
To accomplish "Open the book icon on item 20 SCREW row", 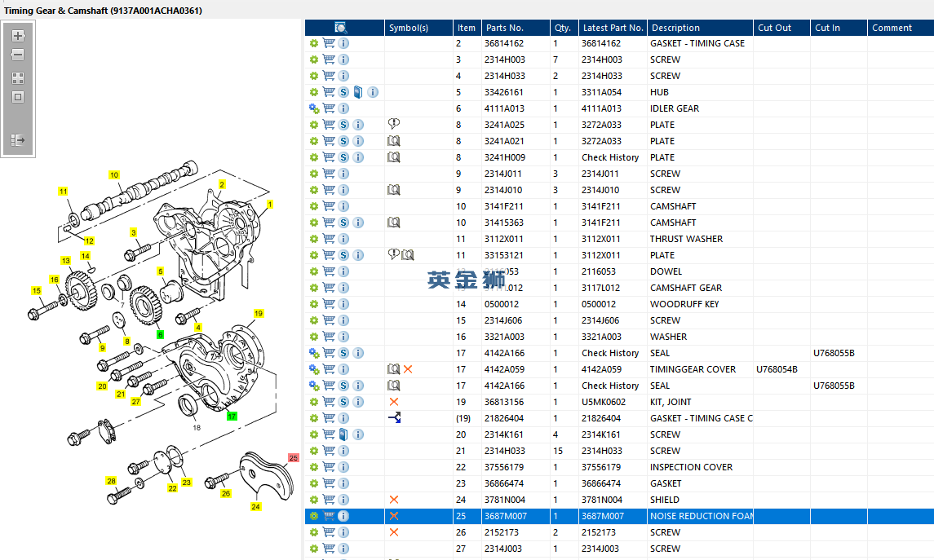I will [343, 434].
